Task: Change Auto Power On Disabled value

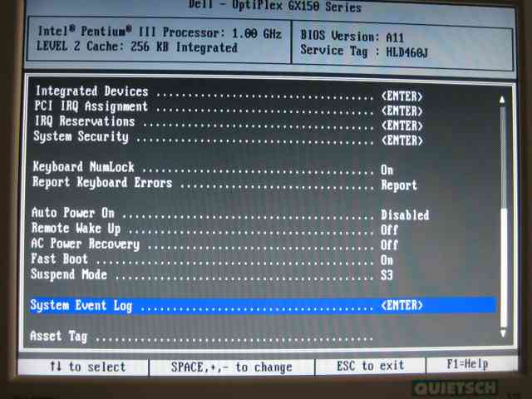Action: [x=405, y=214]
